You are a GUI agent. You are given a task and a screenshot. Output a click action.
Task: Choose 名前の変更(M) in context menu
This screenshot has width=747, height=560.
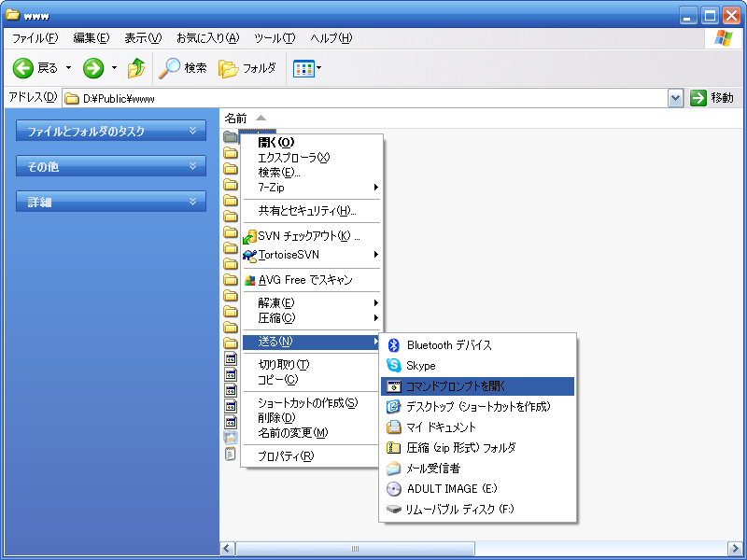point(312,433)
